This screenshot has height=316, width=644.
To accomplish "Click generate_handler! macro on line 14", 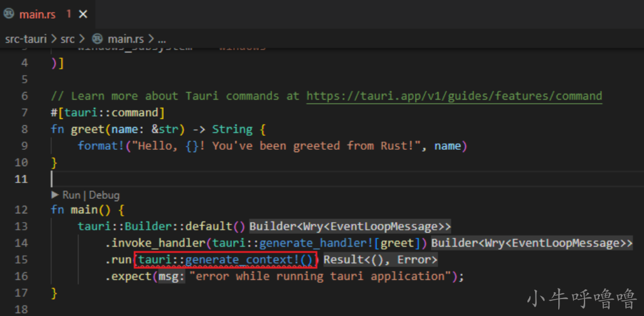I will (316, 243).
